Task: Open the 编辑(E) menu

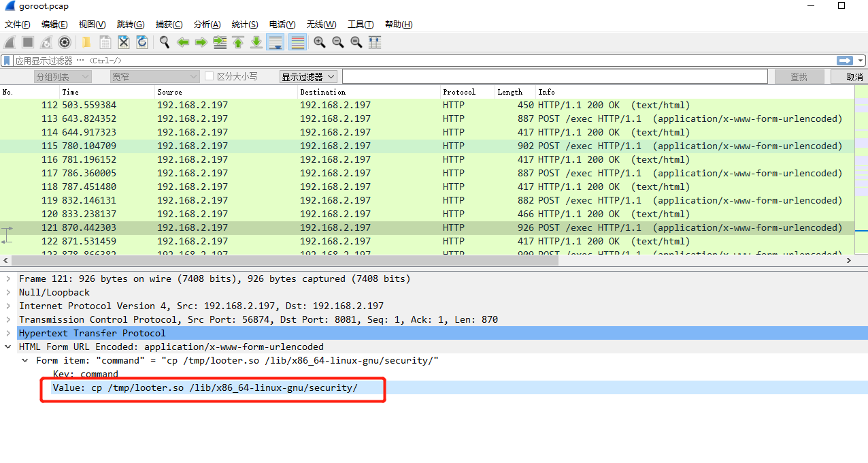Action: click(55, 25)
